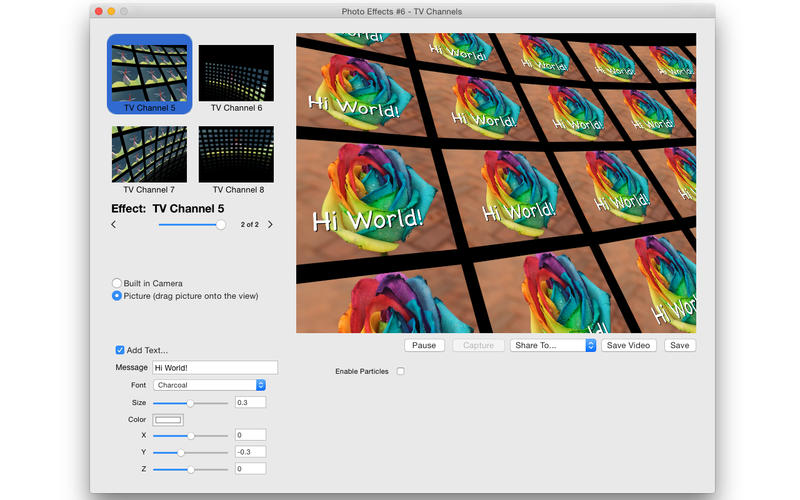Click the Save Video button

(629, 345)
